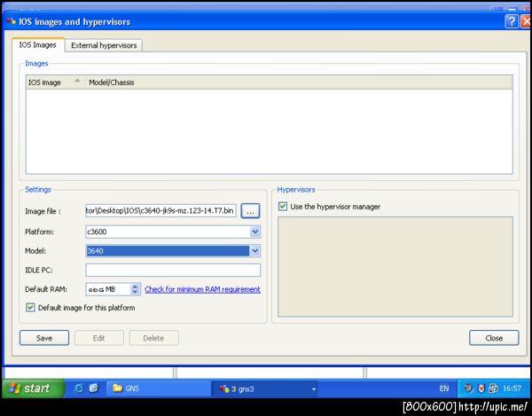Close the IOS images and hypervisors window
This screenshot has height=416, width=532.
(x=526, y=21)
